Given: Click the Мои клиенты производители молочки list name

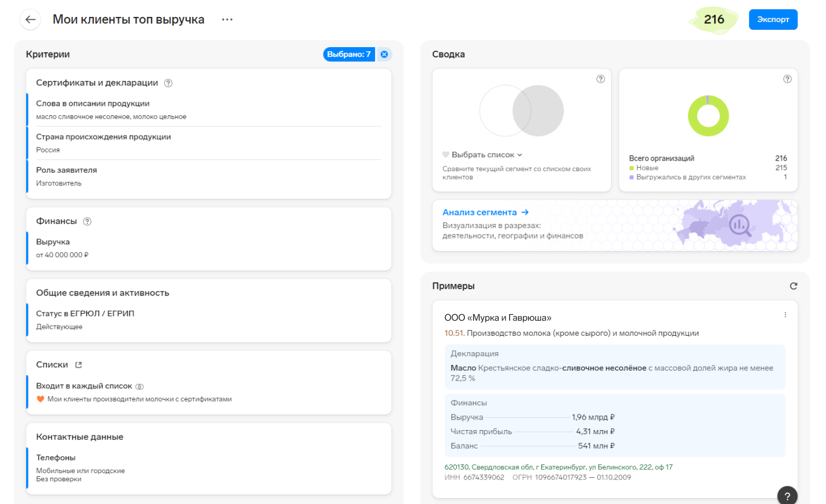Looking at the screenshot, I should [140, 399].
